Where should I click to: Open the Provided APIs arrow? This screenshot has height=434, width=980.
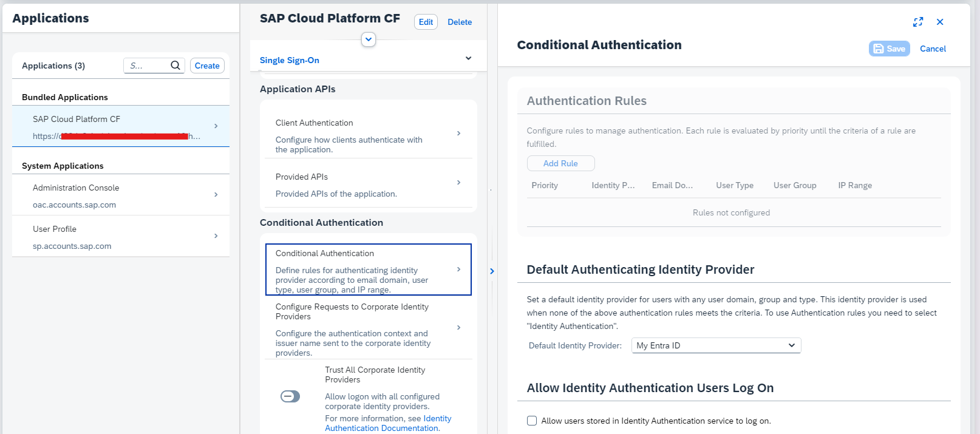[458, 183]
